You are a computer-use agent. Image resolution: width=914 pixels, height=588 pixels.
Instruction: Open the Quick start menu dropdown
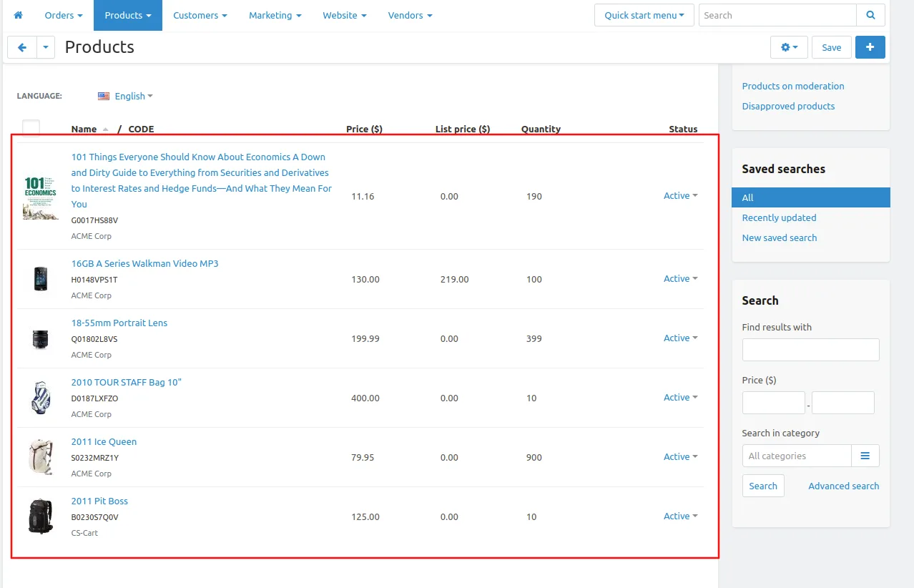click(644, 15)
